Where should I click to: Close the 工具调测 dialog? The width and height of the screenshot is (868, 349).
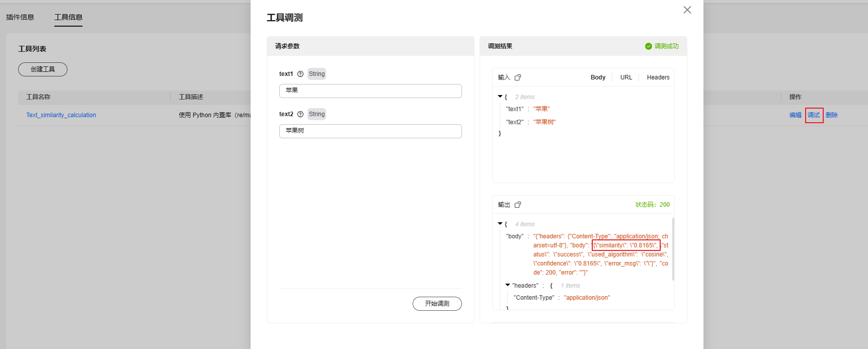[x=687, y=10]
